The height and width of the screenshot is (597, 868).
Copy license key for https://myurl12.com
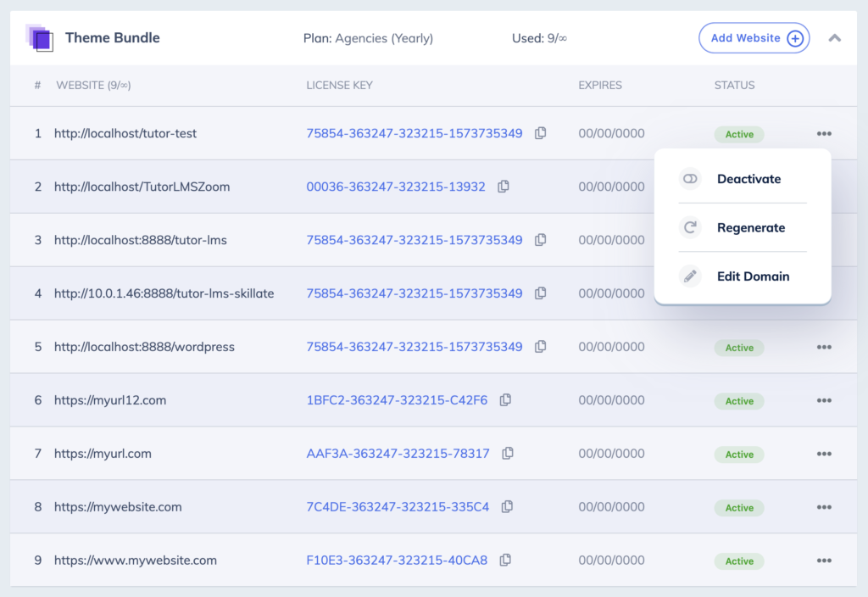tap(505, 400)
